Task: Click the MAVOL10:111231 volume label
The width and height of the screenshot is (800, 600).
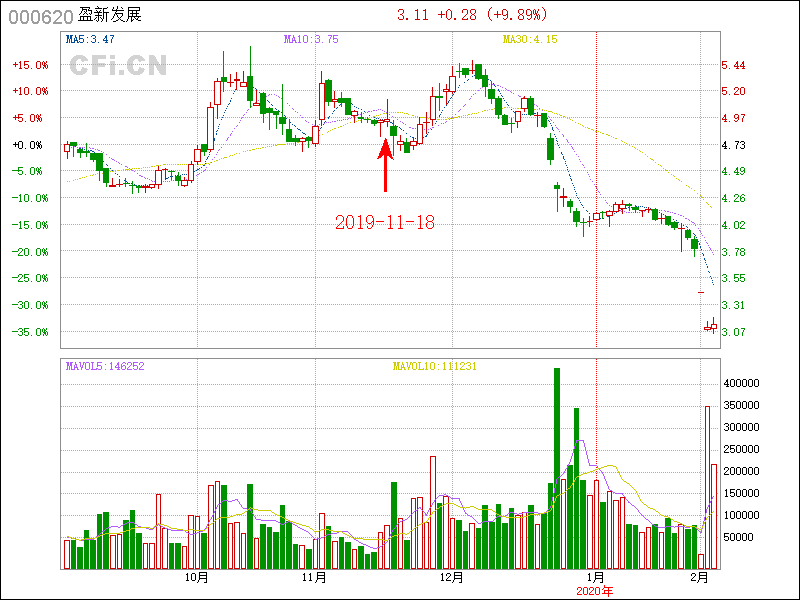Action: click(434, 366)
